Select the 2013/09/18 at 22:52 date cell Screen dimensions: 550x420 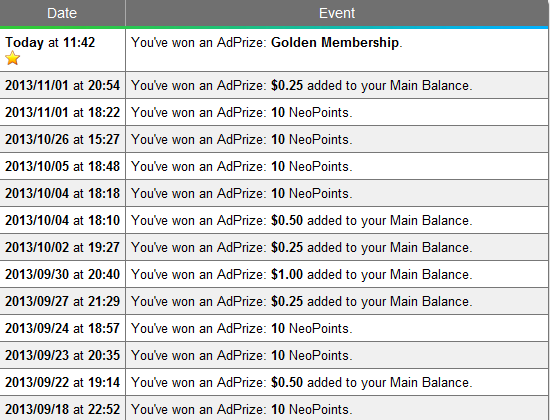(x=62, y=409)
